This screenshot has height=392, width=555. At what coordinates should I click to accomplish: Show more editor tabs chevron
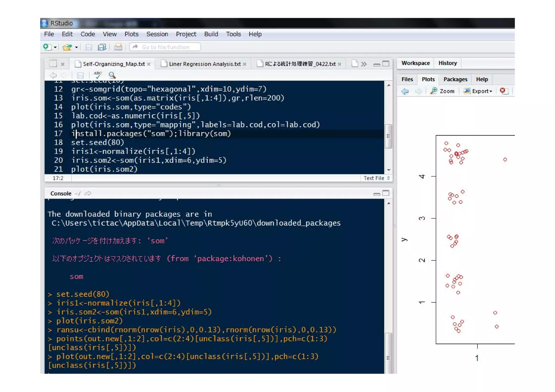364,64
